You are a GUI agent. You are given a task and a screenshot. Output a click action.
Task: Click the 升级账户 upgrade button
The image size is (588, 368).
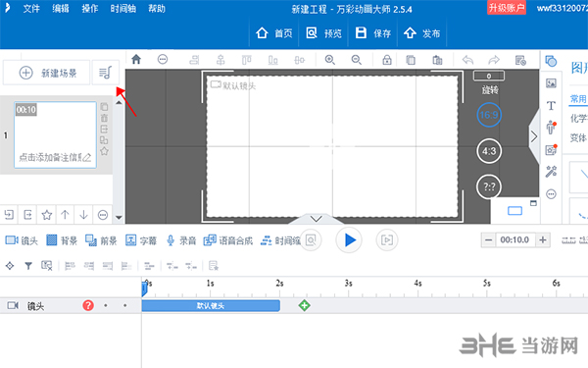coord(507,8)
